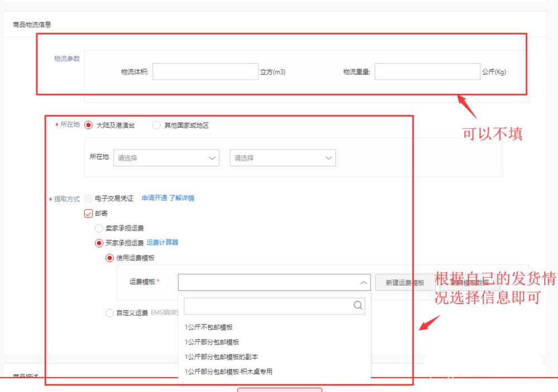Select 大陆及港澳台 radio button
Viewport: 558px width, 392px height.
point(89,125)
